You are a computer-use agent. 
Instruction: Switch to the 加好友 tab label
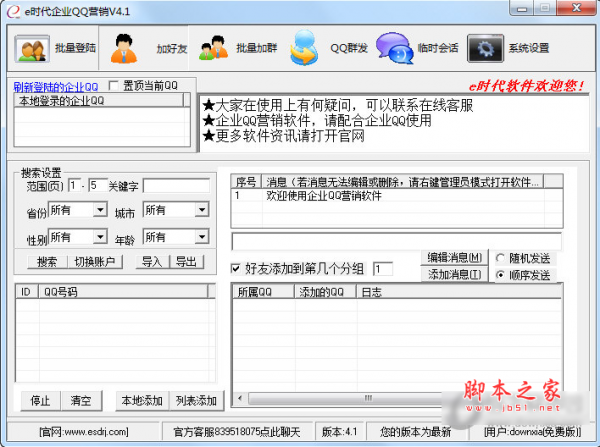(172, 49)
